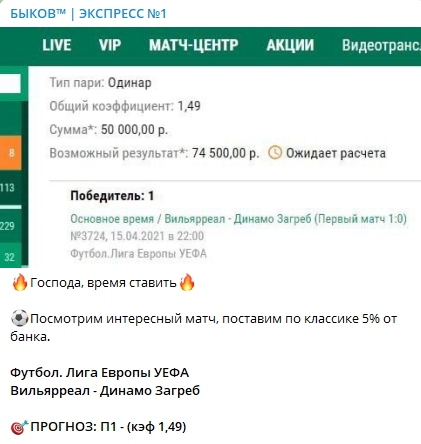Select the sidebar item showing 32

(x=11, y=256)
